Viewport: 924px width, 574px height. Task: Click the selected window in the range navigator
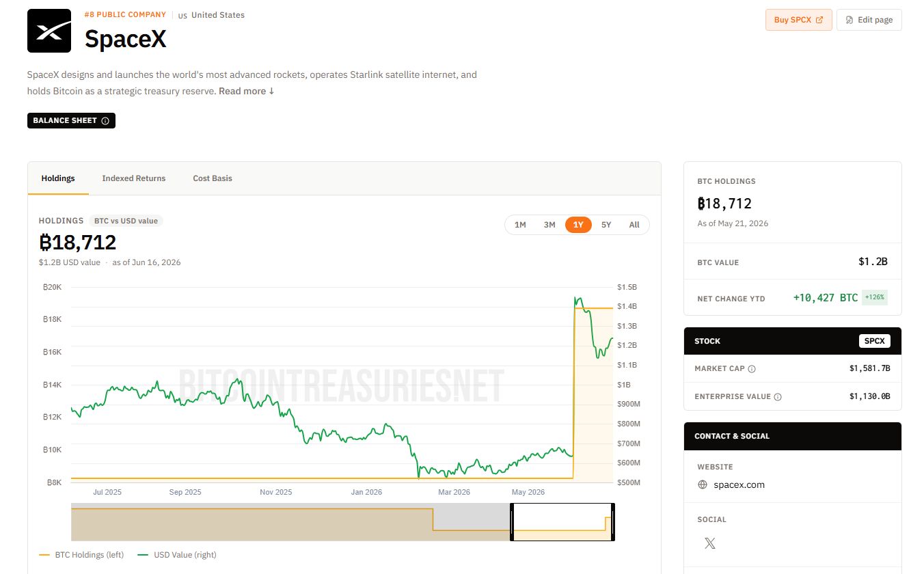[x=562, y=522]
